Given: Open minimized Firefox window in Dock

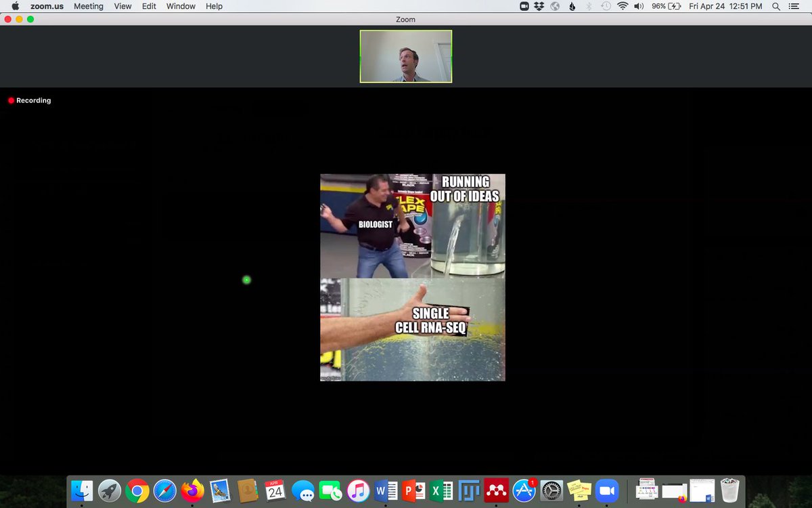Looking at the screenshot, I should 675,491.
